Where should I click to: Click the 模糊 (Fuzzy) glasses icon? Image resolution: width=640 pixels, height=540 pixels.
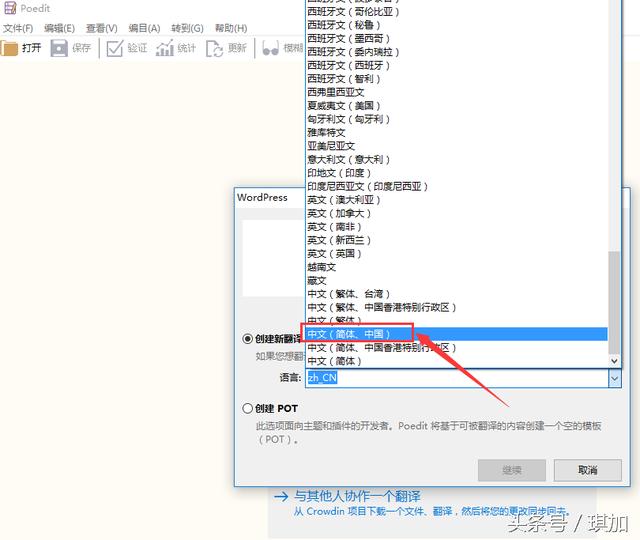coord(271,48)
